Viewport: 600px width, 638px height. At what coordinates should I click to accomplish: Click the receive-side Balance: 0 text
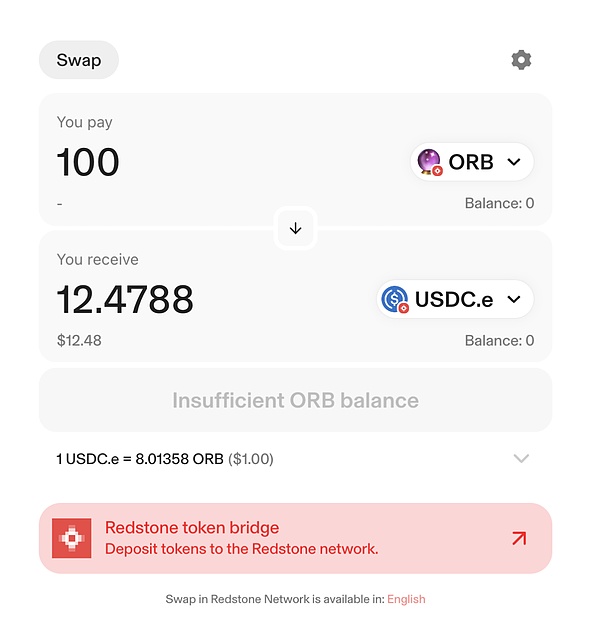click(x=499, y=340)
